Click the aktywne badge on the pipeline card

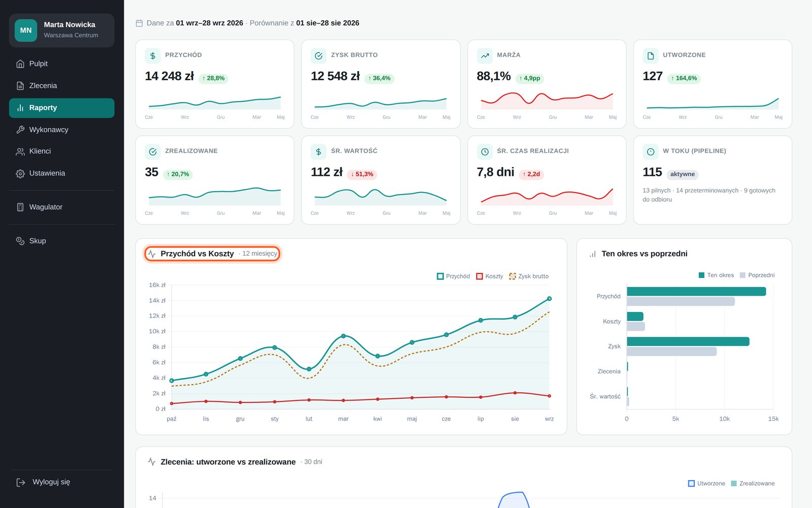(683, 174)
